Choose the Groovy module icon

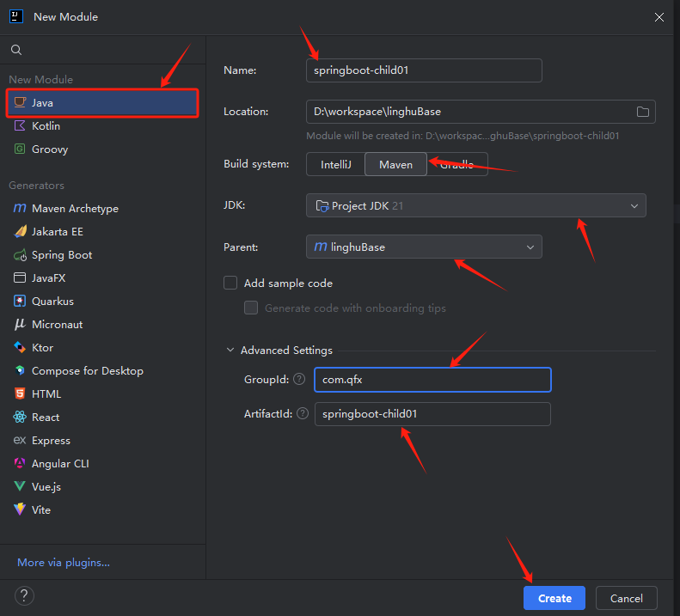click(19, 149)
